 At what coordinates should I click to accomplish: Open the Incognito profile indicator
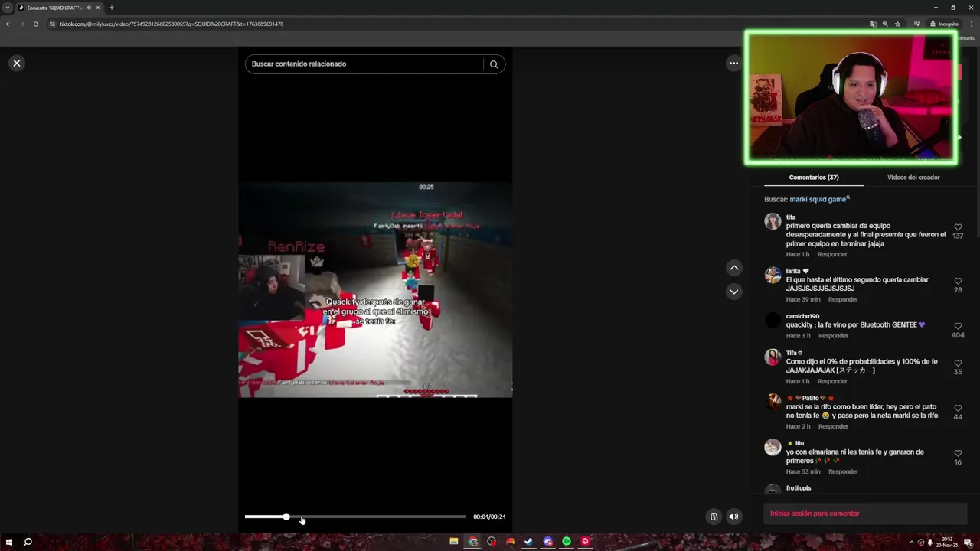944,24
